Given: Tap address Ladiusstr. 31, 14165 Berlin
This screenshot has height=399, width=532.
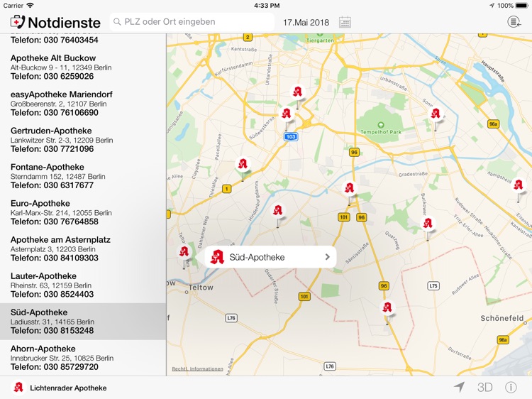Looking at the screenshot, I should coord(52,322).
